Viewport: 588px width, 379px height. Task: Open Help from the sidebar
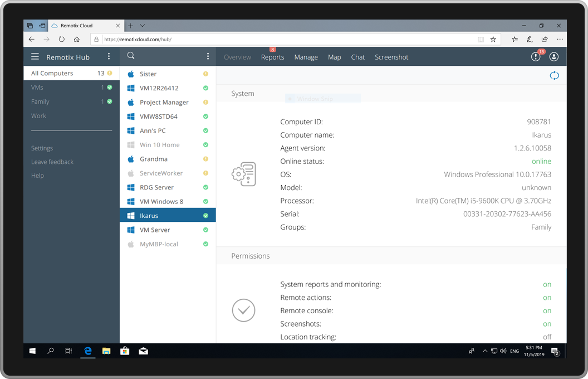pyautogui.click(x=37, y=175)
